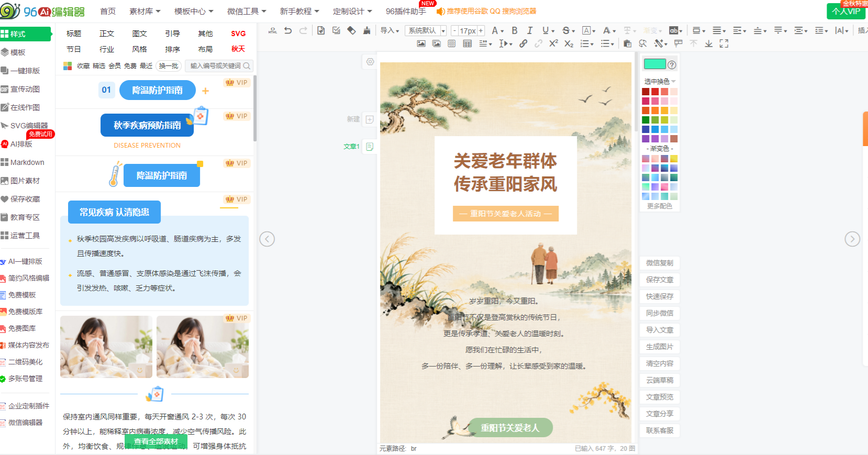The height and width of the screenshot is (455, 868).
Task: Click 换一批 to refresh materials
Action: point(169,65)
